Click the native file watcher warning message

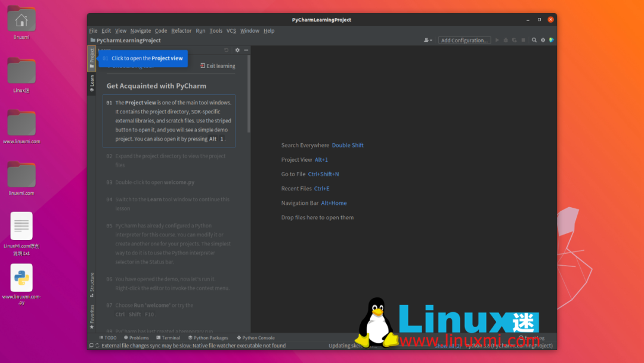pos(193,346)
